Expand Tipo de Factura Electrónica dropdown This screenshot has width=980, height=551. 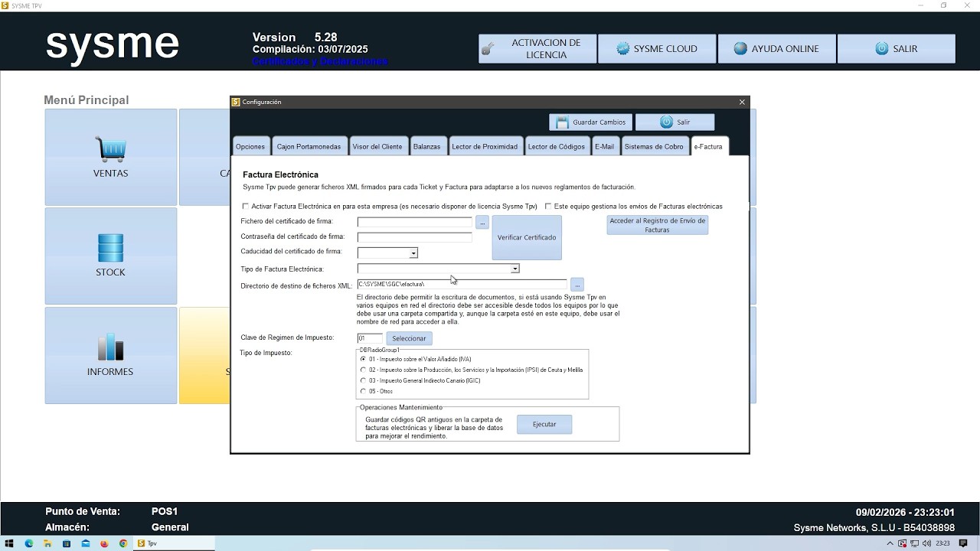click(515, 269)
